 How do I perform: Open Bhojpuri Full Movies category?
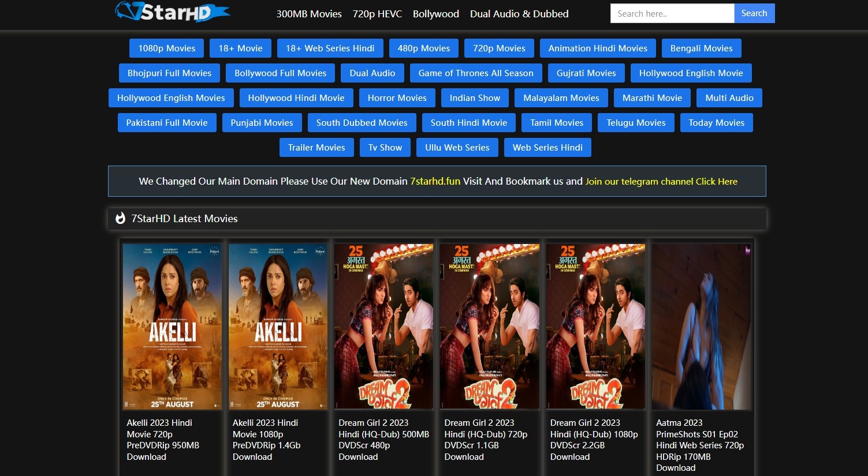(170, 73)
